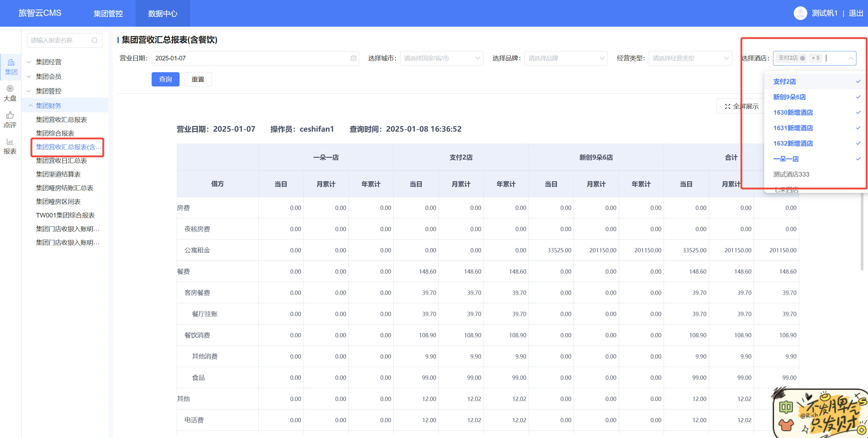Image resolution: width=868 pixels, height=438 pixels.
Task: Click the 营业日期 date input
Action: 255,58
